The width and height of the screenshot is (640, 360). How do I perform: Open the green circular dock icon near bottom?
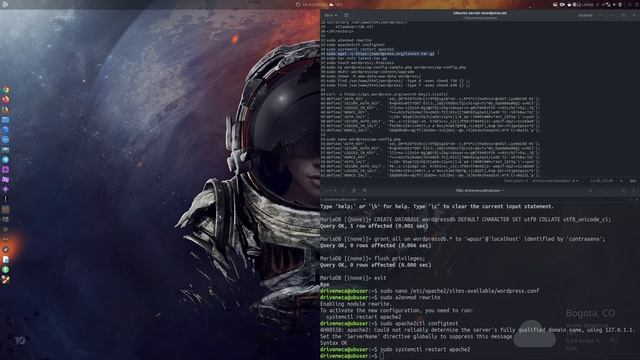click(6, 269)
